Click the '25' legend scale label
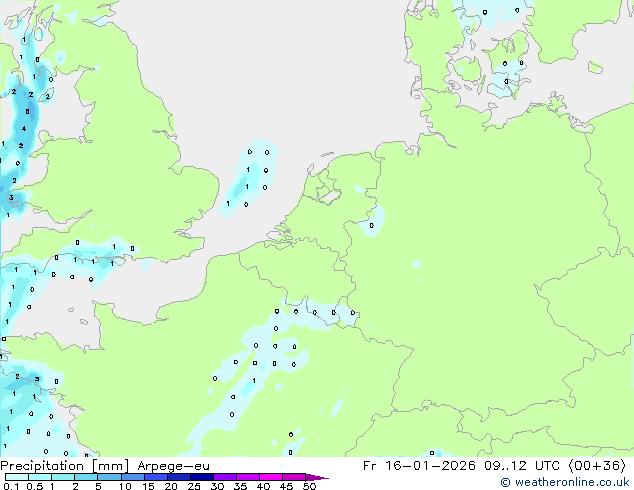634x490 pixels. [x=194, y=486]
